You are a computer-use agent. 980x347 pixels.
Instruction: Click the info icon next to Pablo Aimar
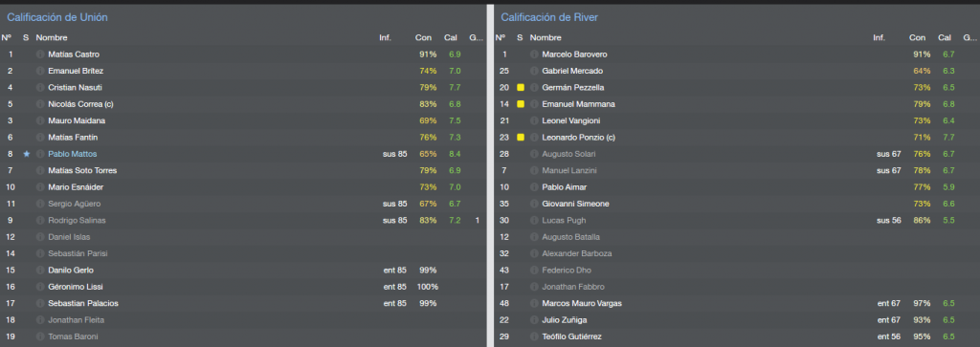click(534, 187)
